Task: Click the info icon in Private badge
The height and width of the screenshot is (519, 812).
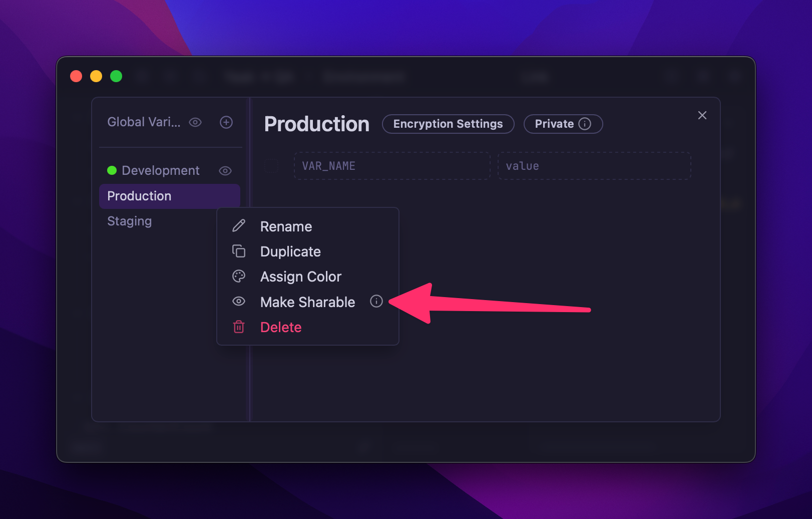Action: click(585, 124)
